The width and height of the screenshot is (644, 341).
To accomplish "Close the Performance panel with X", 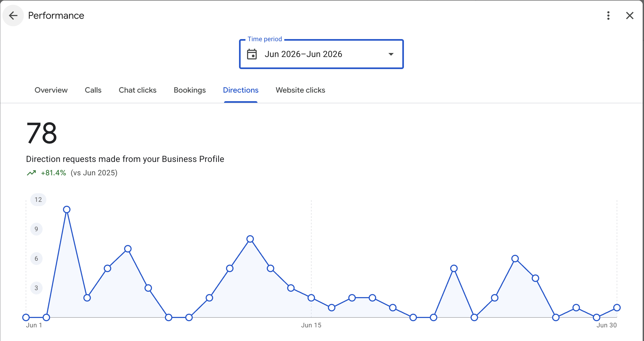I will point(630,16).
